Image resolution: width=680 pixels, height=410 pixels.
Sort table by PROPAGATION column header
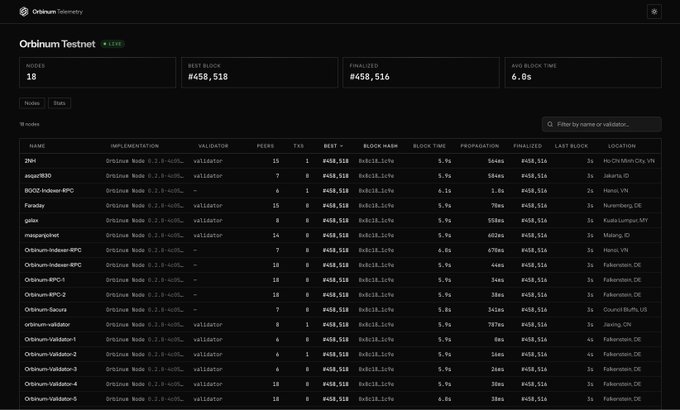coord(480,146)
